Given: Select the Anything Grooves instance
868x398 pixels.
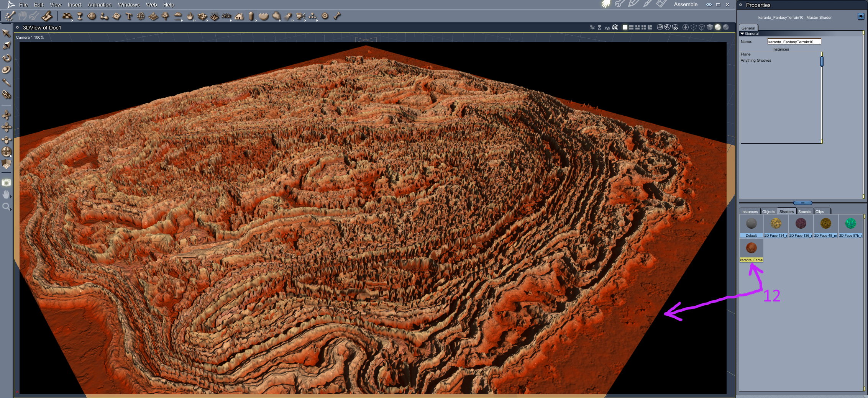Looking at the screenshot, I should (756, 61).
